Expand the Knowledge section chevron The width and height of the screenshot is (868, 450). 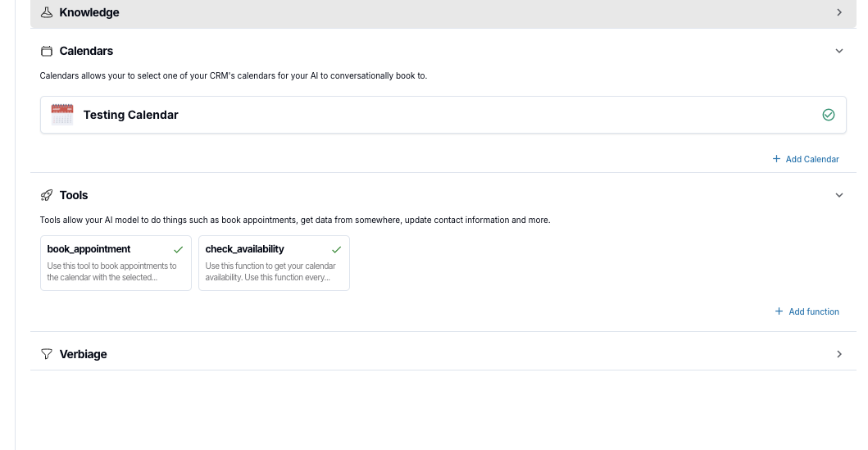(839, 12)
